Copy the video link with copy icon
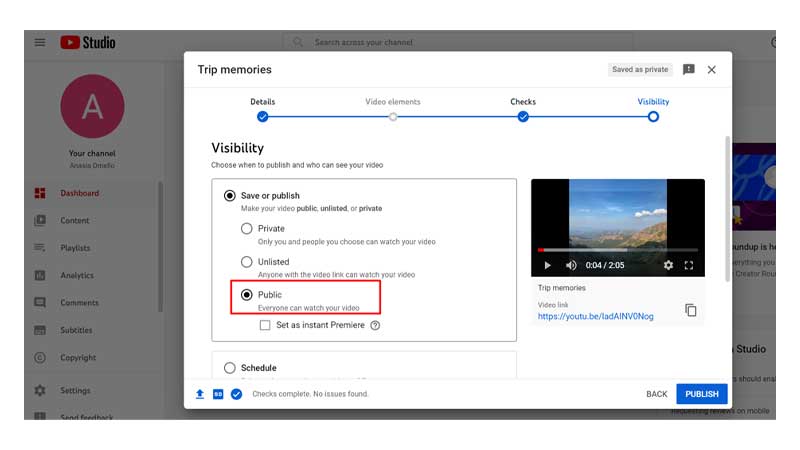 point(690,310)
